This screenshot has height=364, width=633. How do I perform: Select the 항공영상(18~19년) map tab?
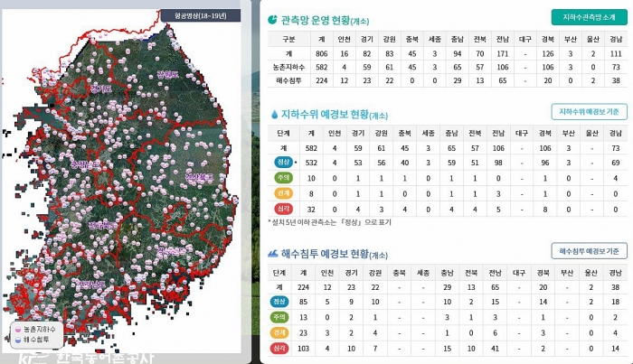(x=208, y=15)
